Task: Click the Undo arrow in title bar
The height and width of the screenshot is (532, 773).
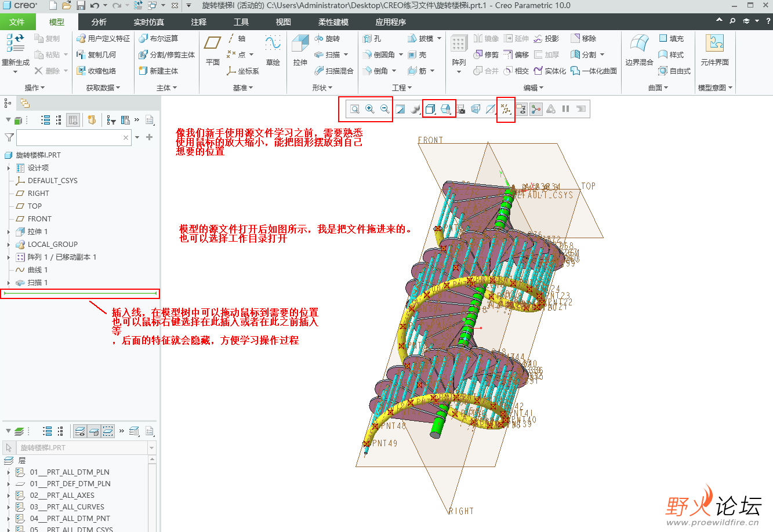Action: click(x=95, y=5)
